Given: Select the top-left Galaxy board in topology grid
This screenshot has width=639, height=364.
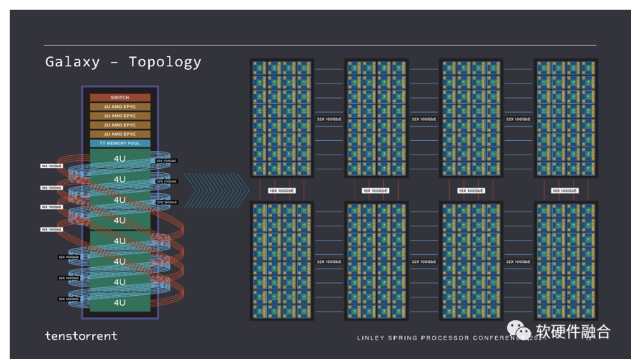Looking at the screenshot, I should click(x=282, y=118).
